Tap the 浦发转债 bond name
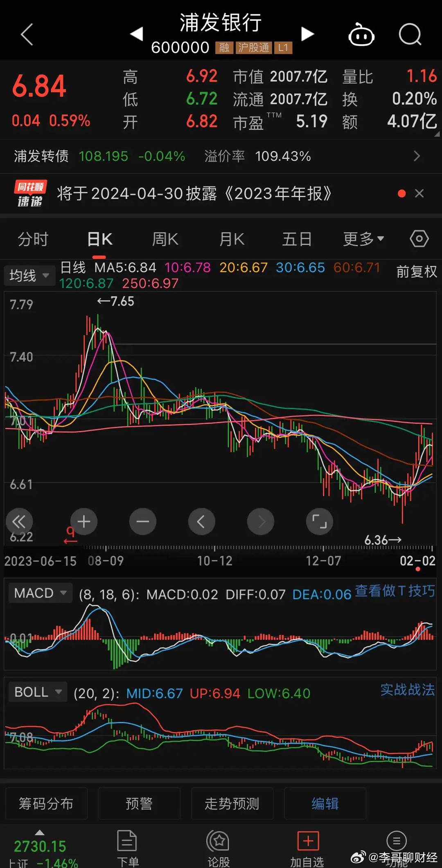 41,156
